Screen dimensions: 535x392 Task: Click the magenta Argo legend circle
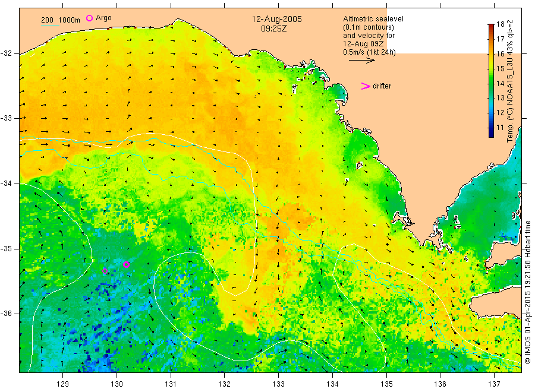click(89, 18)
